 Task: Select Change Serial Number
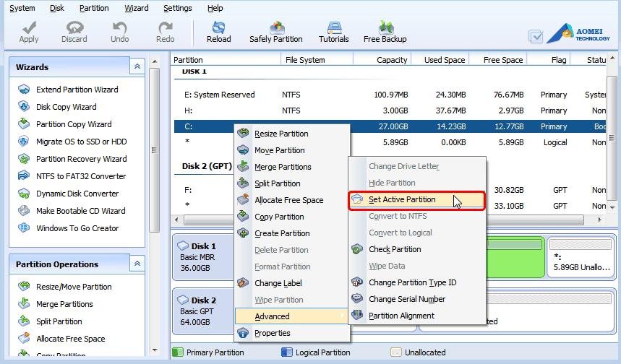click(417, 299)
